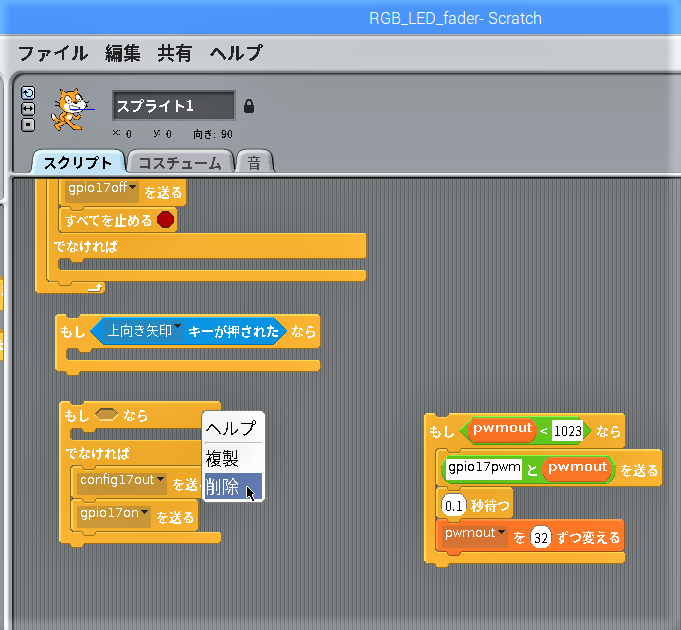Image resolution: width=681 pixels, height=630 pixels.
Task: Open the gpio17on broadcast dropdown
Action: pyautogui.click(x=114, y=516)
